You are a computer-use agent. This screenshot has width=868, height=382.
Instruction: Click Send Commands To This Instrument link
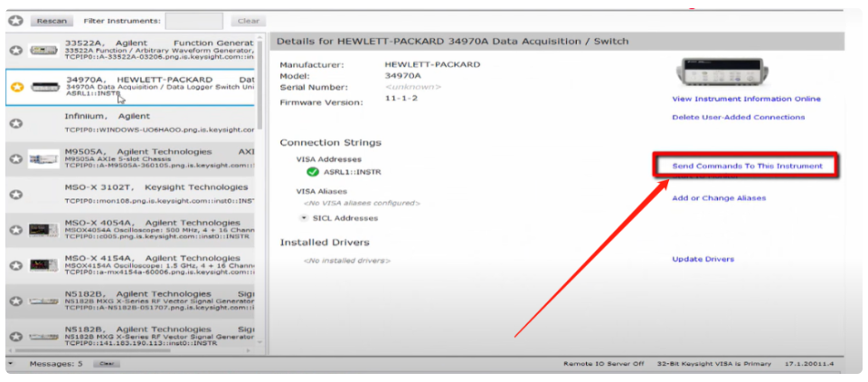point(748,166)
